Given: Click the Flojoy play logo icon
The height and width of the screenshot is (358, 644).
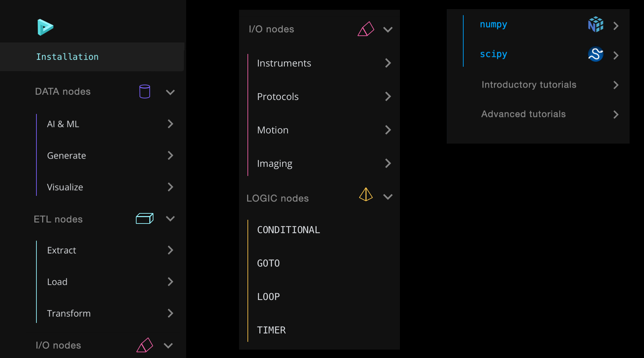Looking at the screenshot, I should pyautogui.click(x=45, y=27).
